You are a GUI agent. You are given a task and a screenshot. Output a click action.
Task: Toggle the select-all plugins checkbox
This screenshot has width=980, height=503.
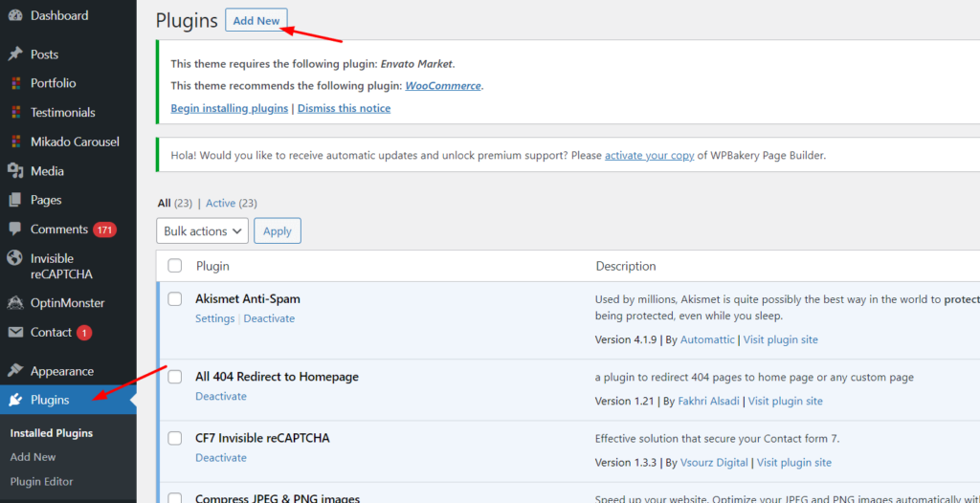[x=175, y=266]
